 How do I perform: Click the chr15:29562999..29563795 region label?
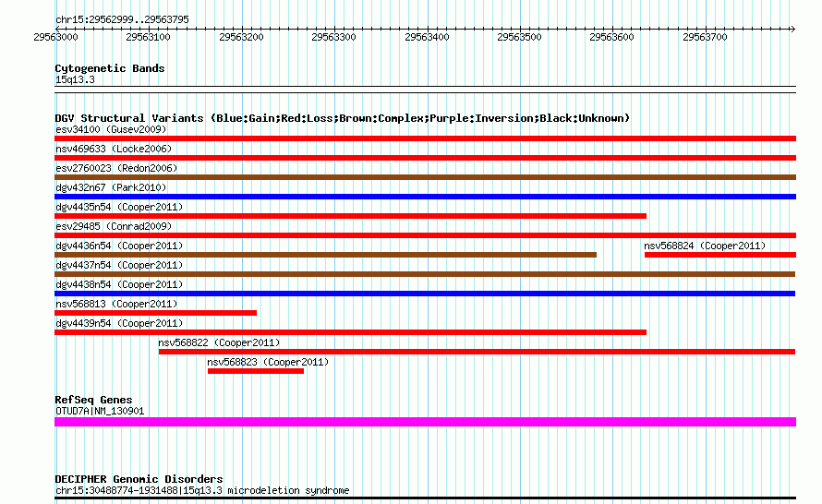click(122, 19)
